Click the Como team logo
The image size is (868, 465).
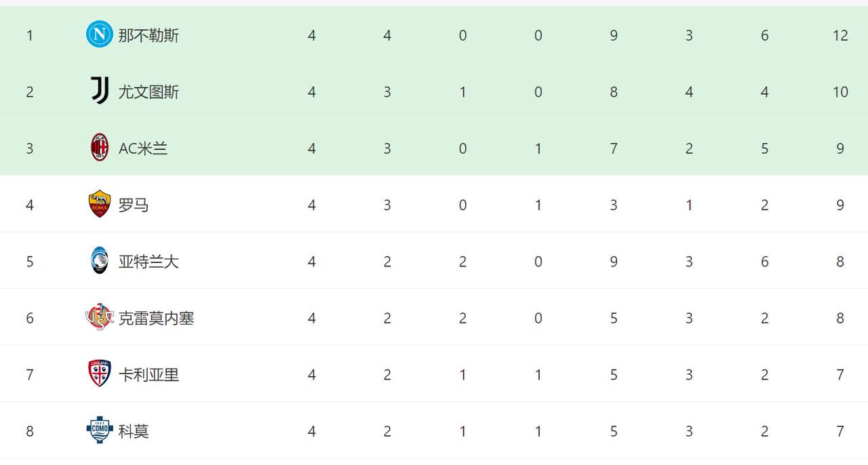click(x=100, y=430)
